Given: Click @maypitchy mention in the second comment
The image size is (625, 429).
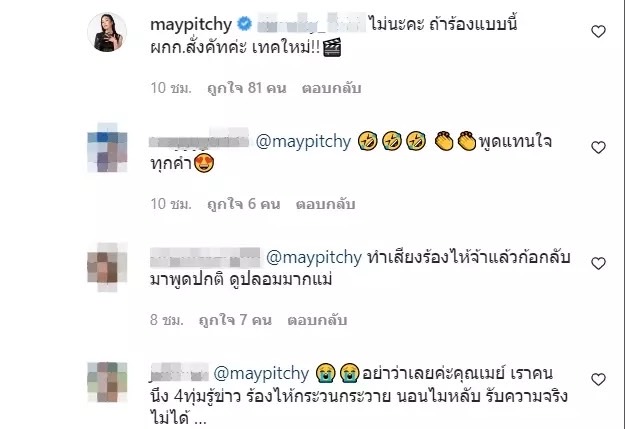Looking at the screenshot, I should click(303, 142).
